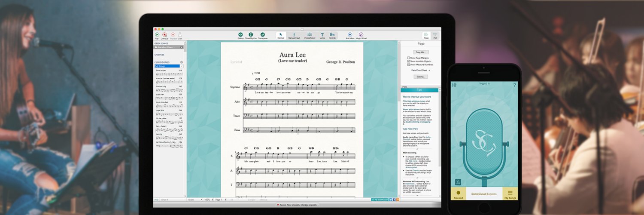Image resolution: width=644 pixels, height=215 pixels.
Task: Select the Tenor staff label
Action: 236,116
